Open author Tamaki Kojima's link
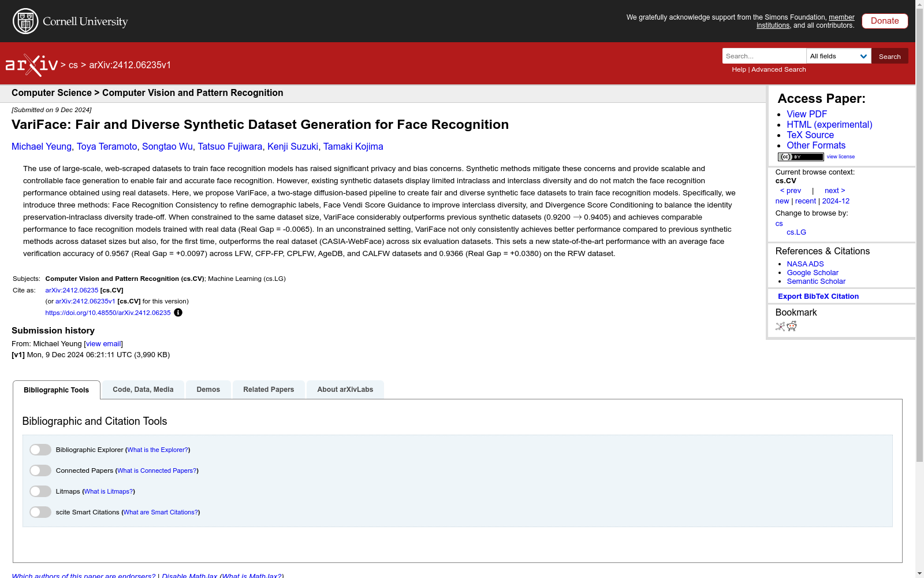 (353, 147)
